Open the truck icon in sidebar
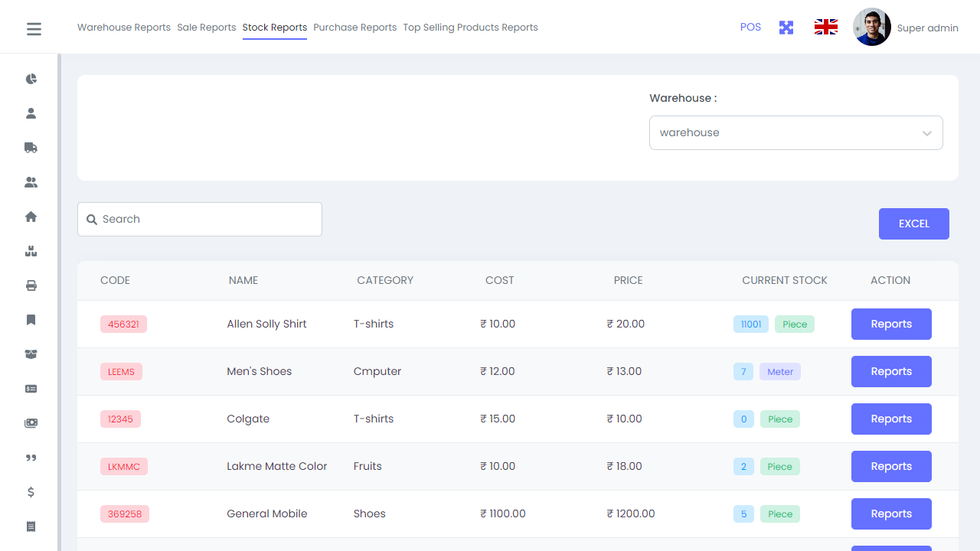Screen dimensions: 980x551 [x=31, y=148]
